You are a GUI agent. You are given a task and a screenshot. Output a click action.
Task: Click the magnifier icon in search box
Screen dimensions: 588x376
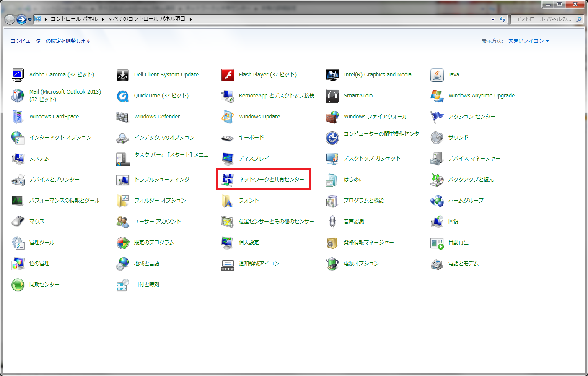click(579, 19)
